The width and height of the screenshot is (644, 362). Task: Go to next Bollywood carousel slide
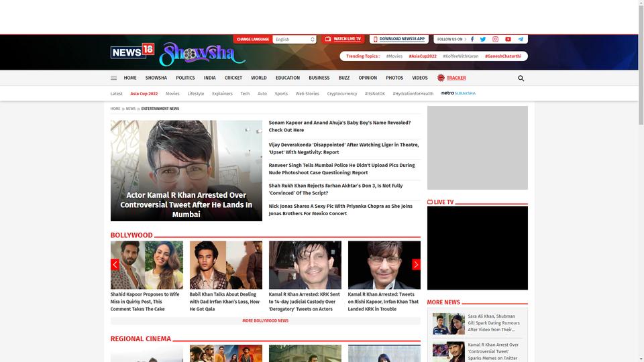416,265
